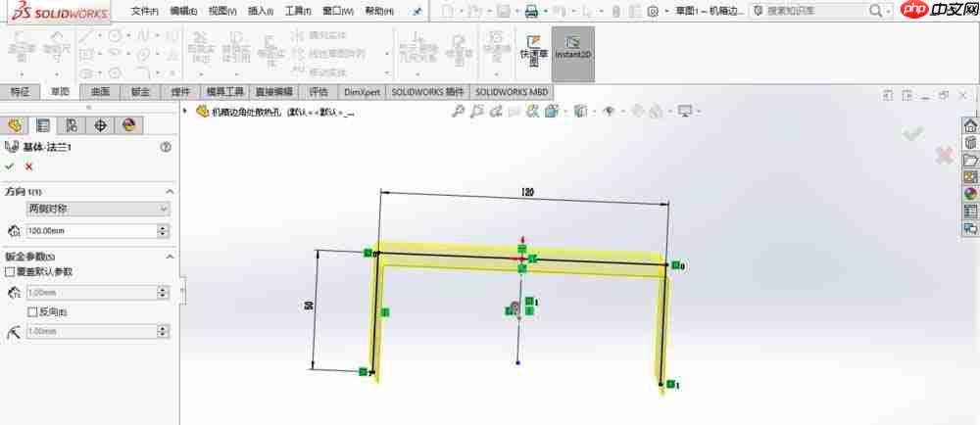Switch to the 钣金 ribbon tab
980x425 pixels.
[140, 92]
